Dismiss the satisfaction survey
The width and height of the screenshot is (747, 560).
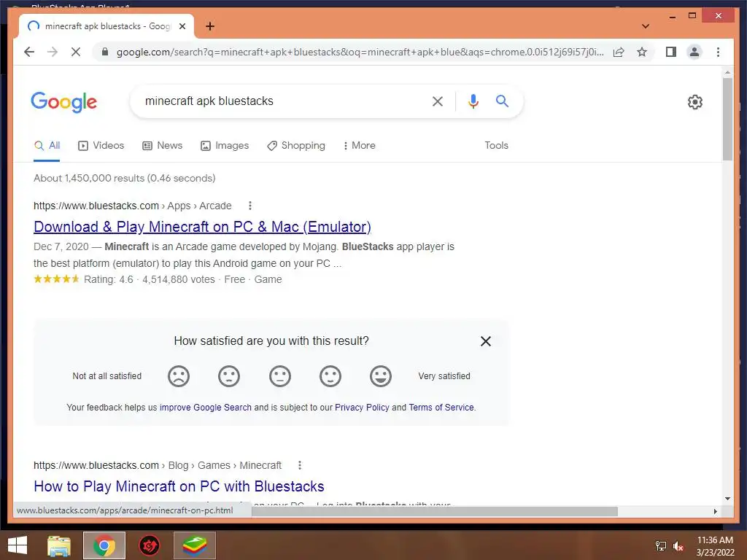click(x=485, y=341)
